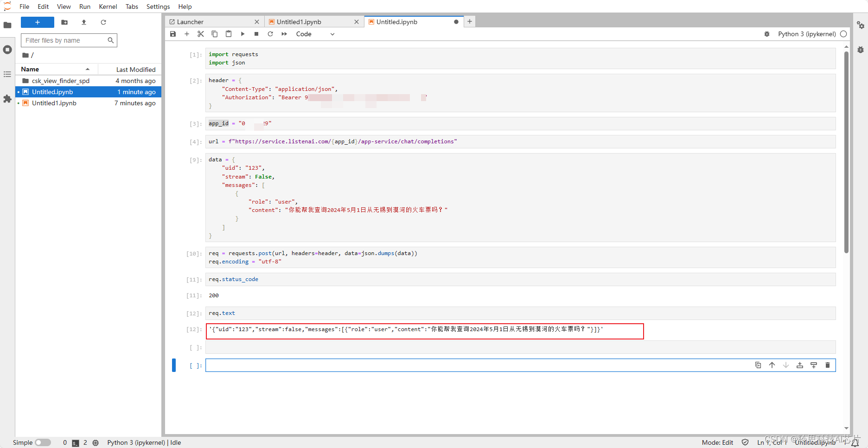Open notifications bell in status bar
Viewport: 868px width, 448px height.
(855, 443)
